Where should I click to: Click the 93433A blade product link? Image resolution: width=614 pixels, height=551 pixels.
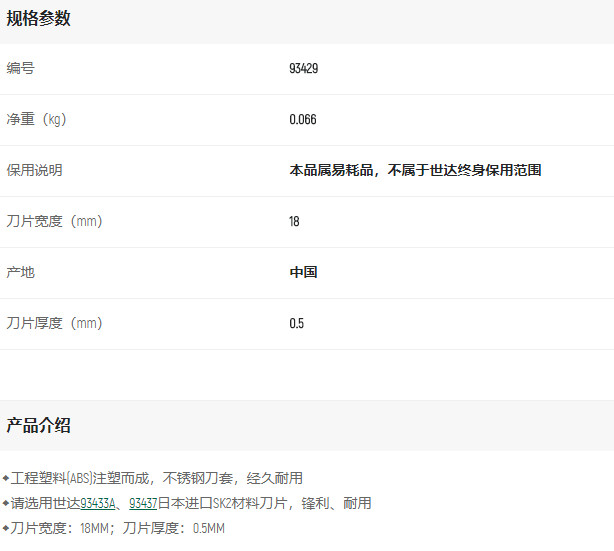[x=99, y=503]
